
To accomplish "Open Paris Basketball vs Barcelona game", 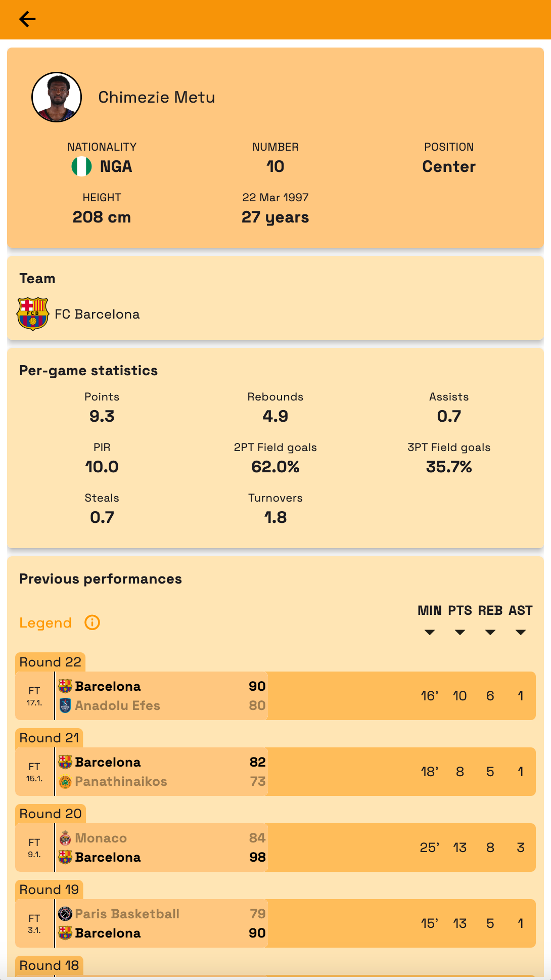I will click(x=275, y=923).
